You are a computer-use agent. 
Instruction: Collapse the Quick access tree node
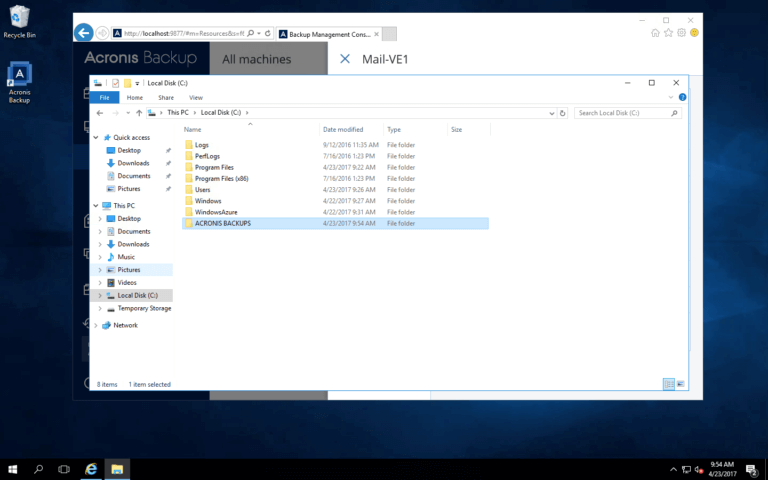click(x=96, y=138)
